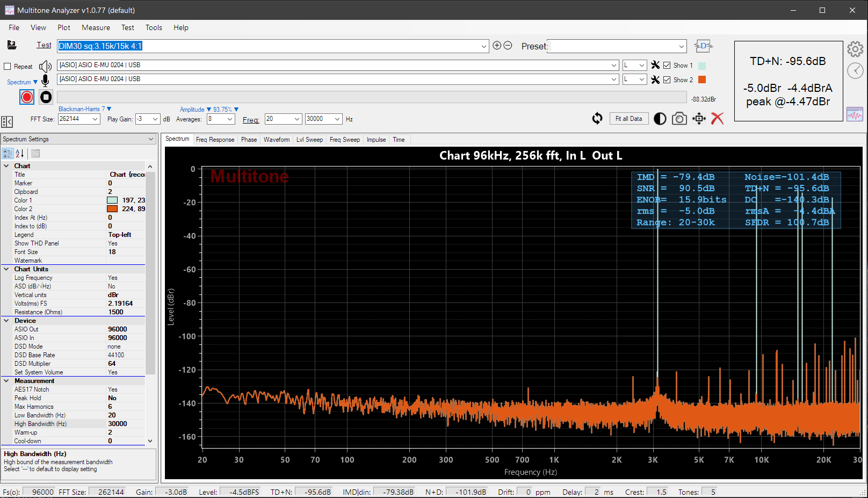Click the speaker output device icon
868x498 pixels.
click(45, 66)
